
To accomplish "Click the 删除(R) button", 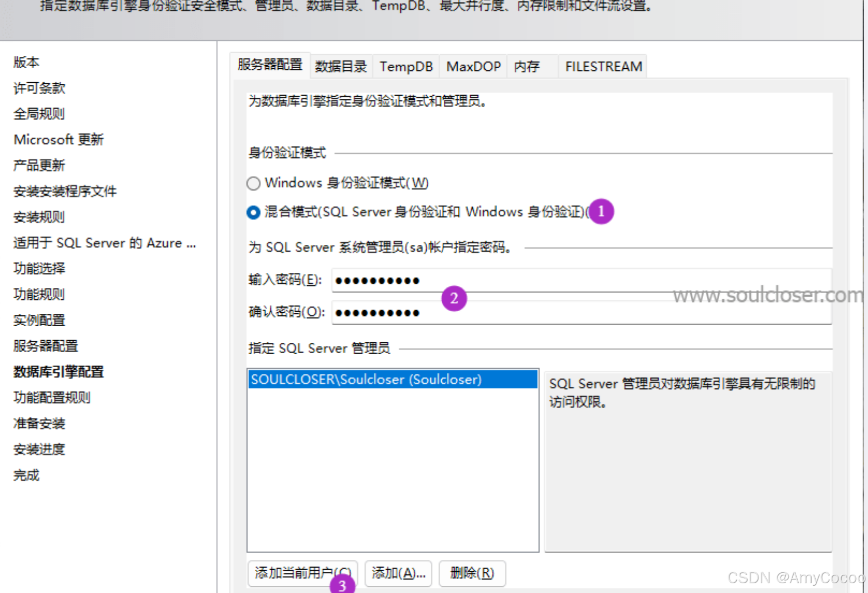I will click(472, 573).
